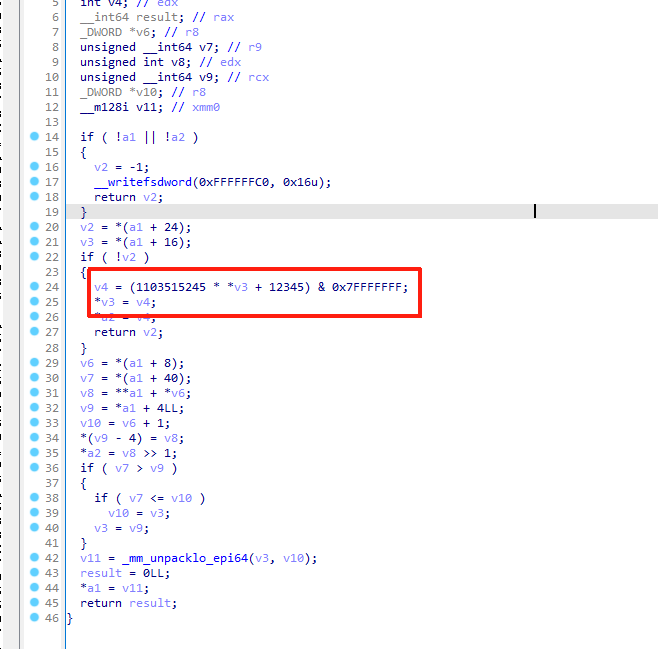The width and height of the screenshot is (658, 649).
Task: Select the __m128i v11 declaration type
Action: pyautogui.click(x=105, y=107)
